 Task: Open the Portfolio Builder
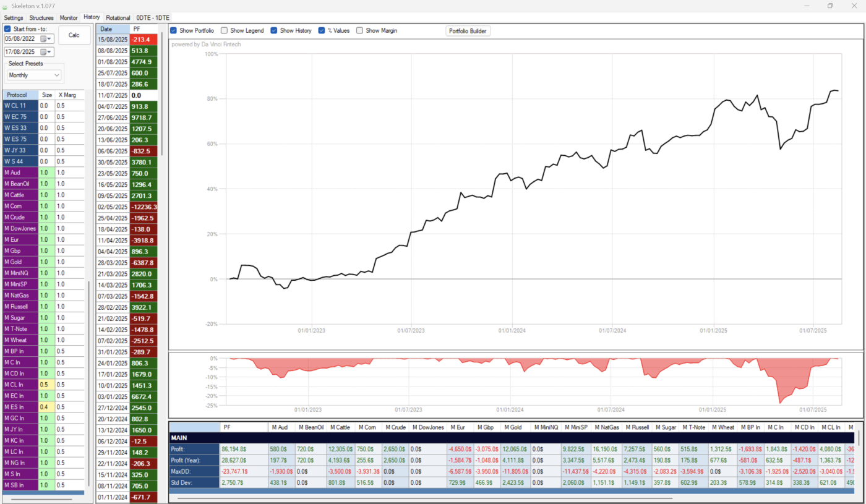468,31
